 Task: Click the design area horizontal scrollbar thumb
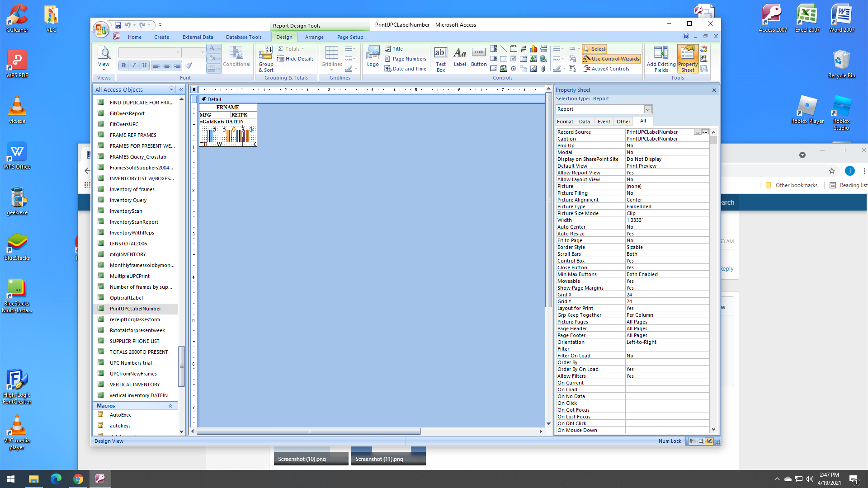308,432
